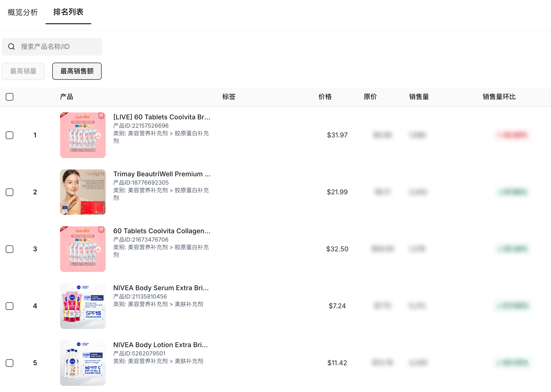Click the $7.24 price value
Image resolution: width=551 pixels, height=392 pixels.
click(x=337, y=306)
